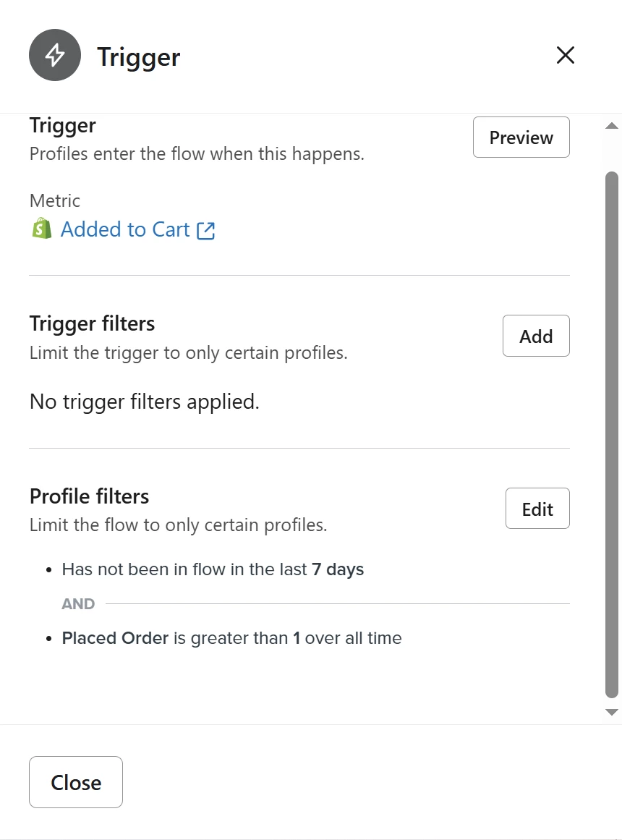Click the vertical scrollbar thumb
Image resolution: width=622 pixels, height=840 pixels.
pyautogui.click(x=611, y=434)
